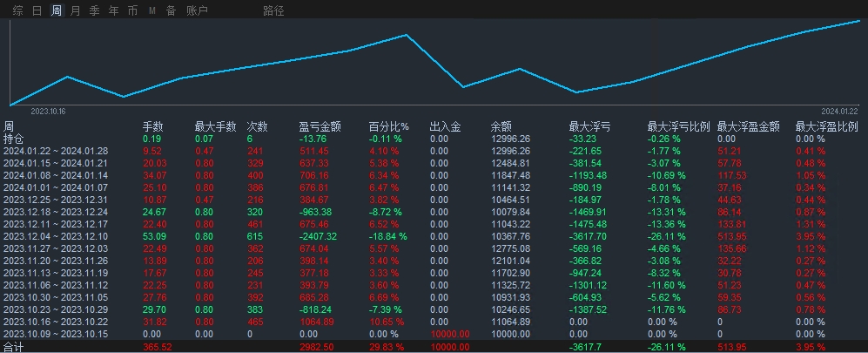Open the 月 monthly tab
This screenshot has width=868, height=353.
click(75, 10)
